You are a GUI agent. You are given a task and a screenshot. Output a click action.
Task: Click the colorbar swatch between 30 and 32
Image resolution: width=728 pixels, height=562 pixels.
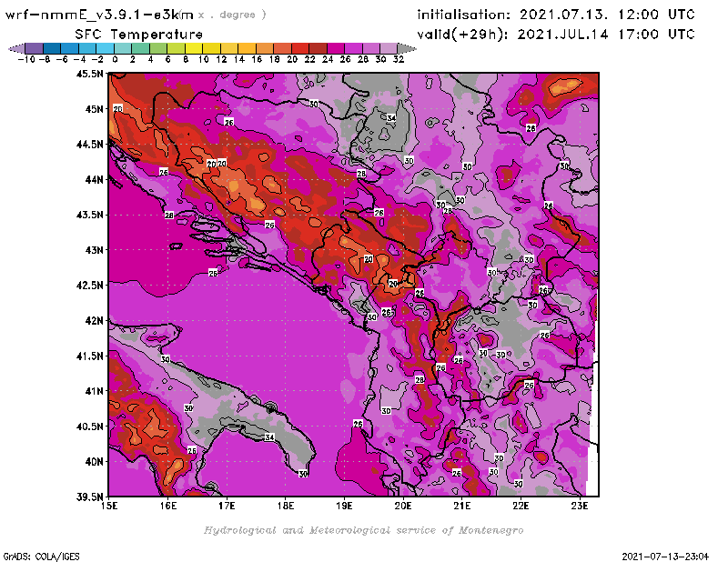(x=389, y=48)
